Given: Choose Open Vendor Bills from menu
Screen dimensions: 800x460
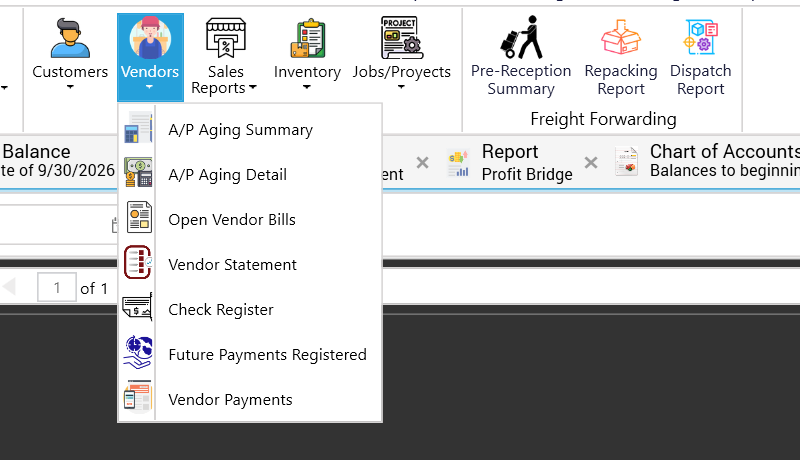Looking at the screenshot, I should (250, 220).
